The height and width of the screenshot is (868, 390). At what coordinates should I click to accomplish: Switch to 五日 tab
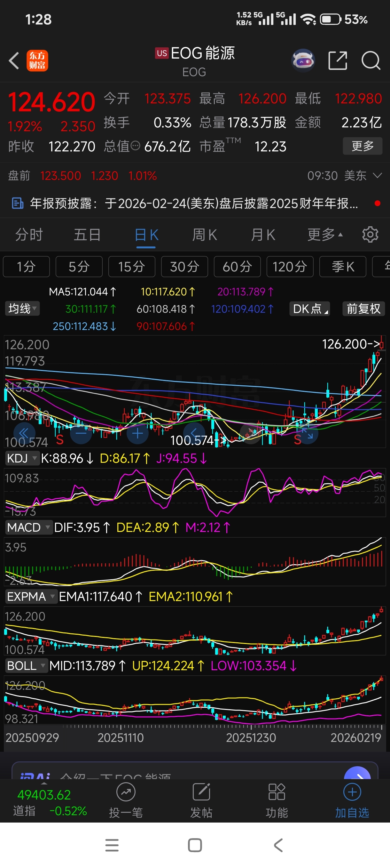tap(87, 235)
